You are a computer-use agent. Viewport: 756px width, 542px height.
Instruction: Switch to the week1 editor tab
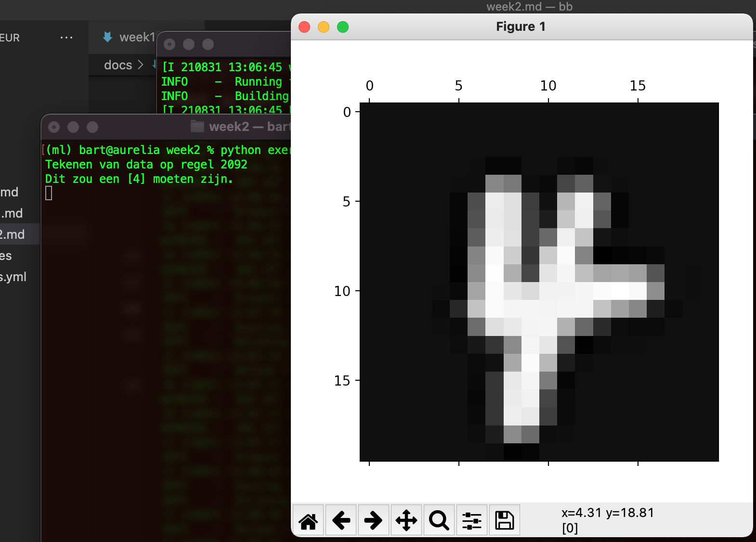[x=130, y=37]
